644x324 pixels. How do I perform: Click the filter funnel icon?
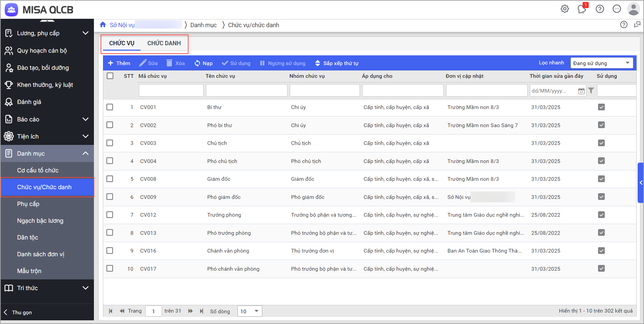[x=591, y=91]
